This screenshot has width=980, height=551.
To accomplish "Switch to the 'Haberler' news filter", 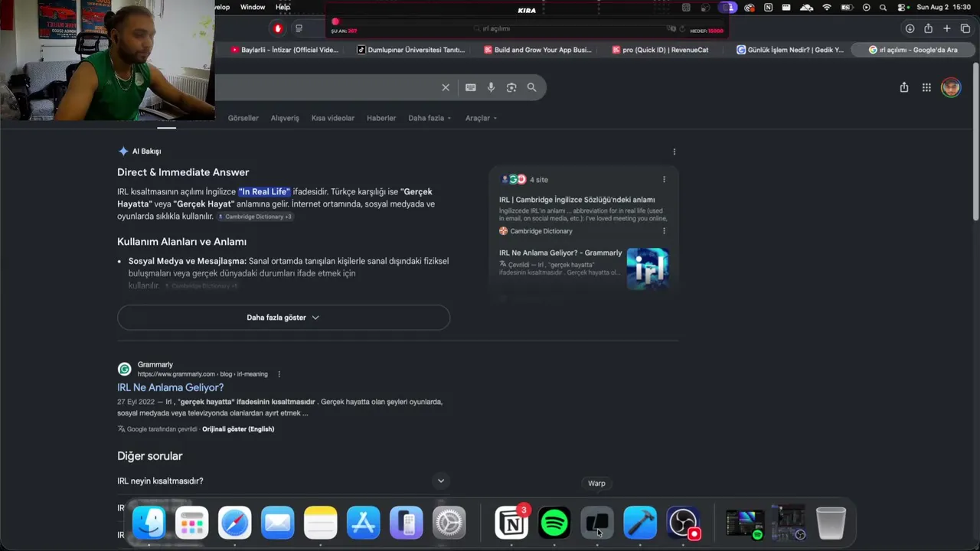I will tap(381, 118).
